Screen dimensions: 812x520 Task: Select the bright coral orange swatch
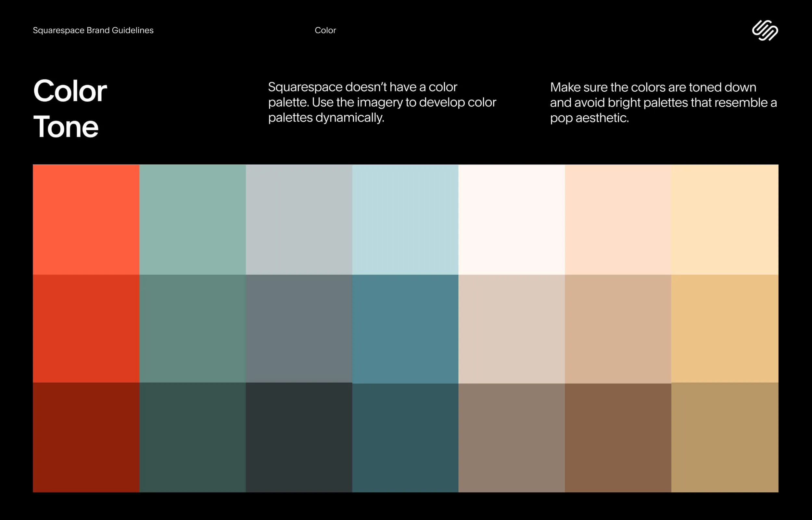pyautogui.click(x=86, y=219)
